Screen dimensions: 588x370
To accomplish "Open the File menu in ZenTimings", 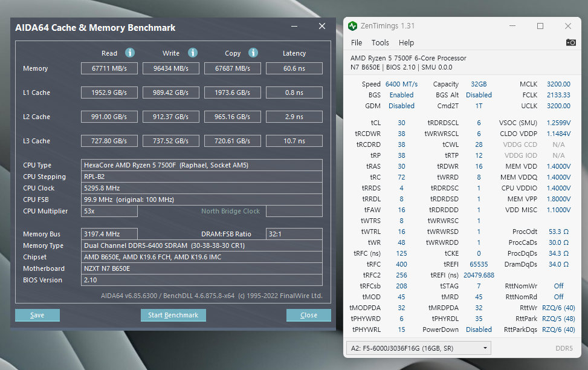I will tap(357, 43).
